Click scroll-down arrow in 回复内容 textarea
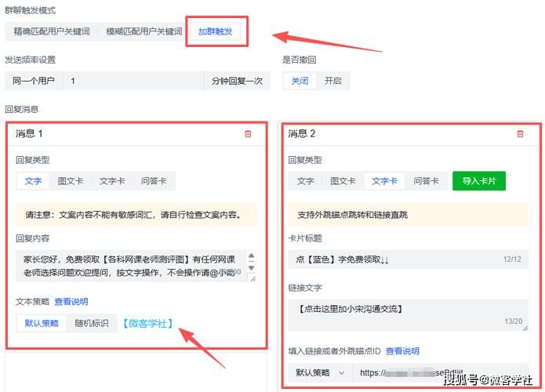Image resolution: width=545 pixels, height=392 pixels. point(252,268)
